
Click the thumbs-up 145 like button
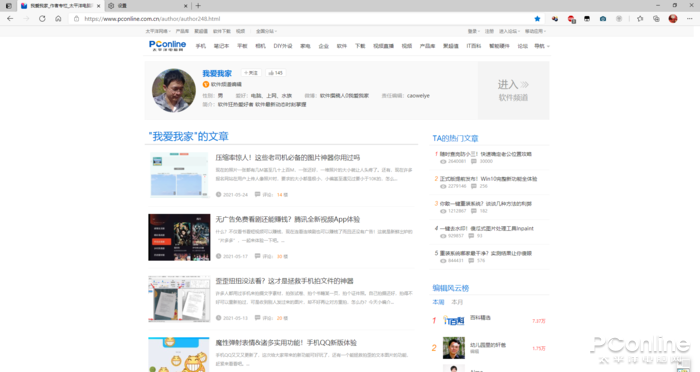pos(276,73)
